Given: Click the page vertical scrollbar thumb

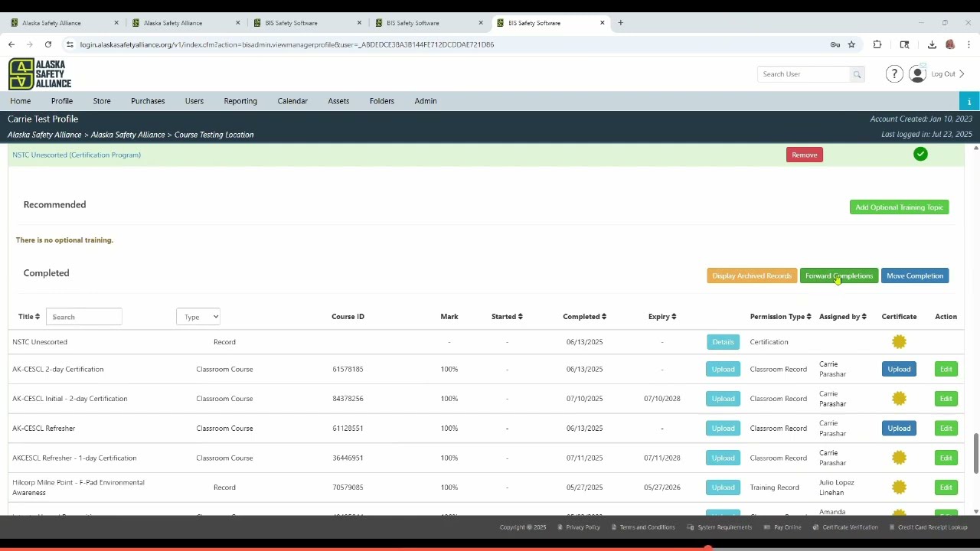Looking at the screenshot, I should click(x=975, y=453).
